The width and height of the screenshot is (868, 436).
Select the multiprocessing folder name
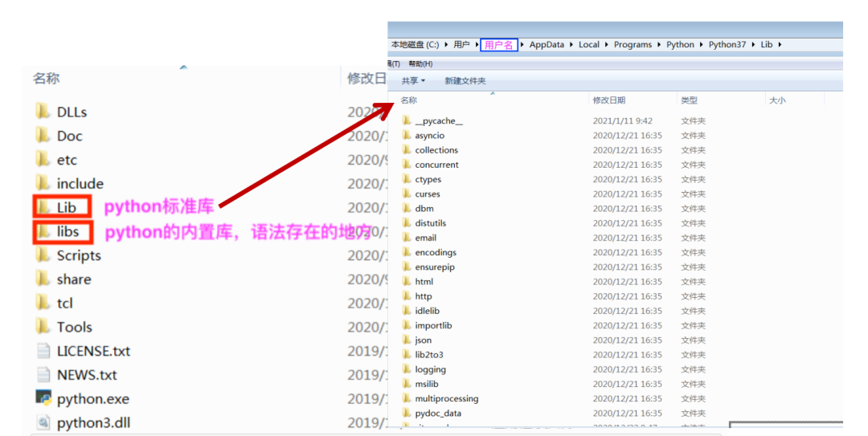tap(447, 398)
